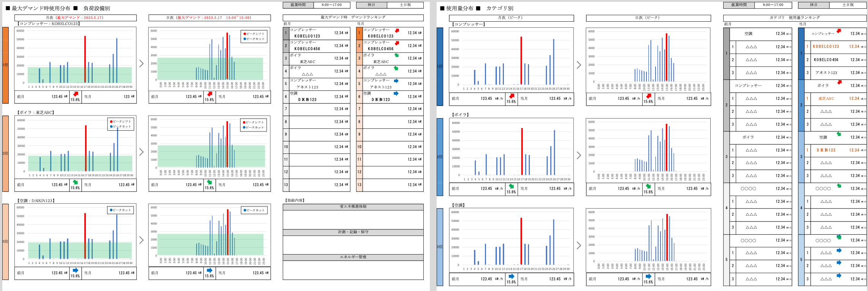This screenshot has width=868, height=291.
Task: Click red arrow under category コンプレッサー daily peak chart
Action: click(x=649, y=96)
